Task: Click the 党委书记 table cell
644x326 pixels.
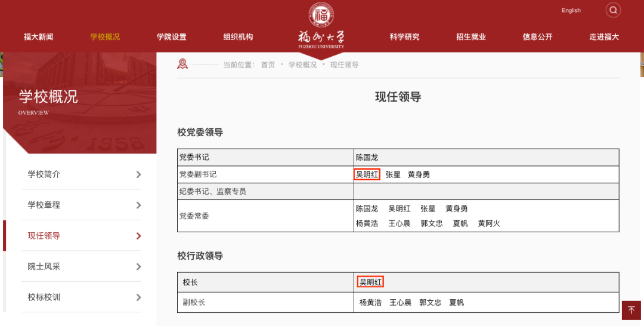Action: pyautogui.click(x=266, y=158)
